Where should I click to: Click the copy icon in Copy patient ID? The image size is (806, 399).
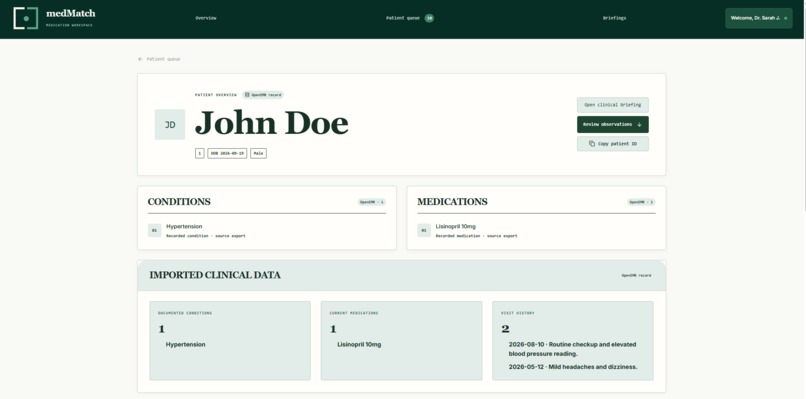pos(592,144)
